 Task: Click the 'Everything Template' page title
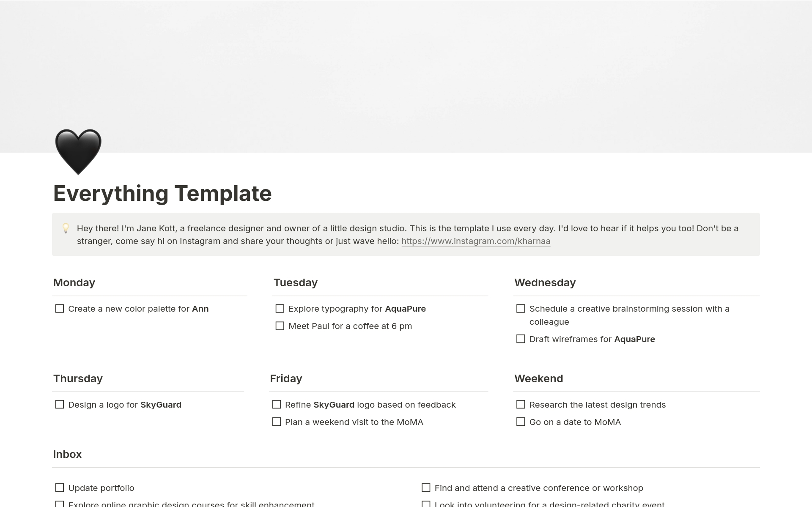pos(162,193)
